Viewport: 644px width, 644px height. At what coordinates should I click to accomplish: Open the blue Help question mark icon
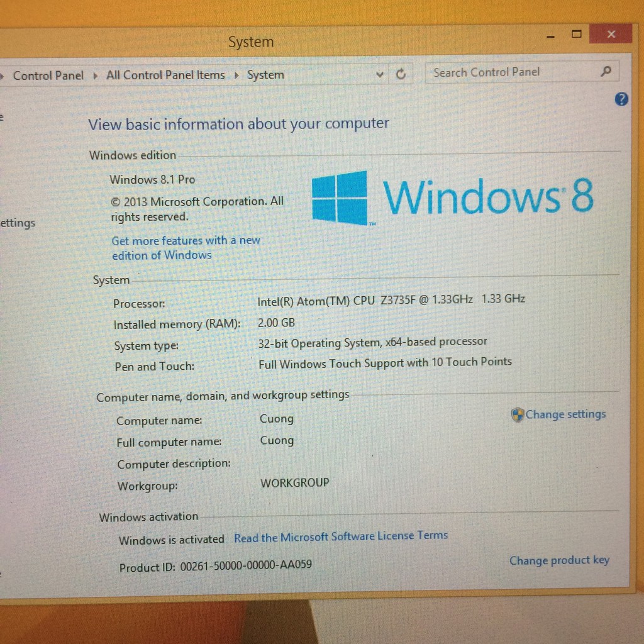pyautogui.click(x=621, y=99)
